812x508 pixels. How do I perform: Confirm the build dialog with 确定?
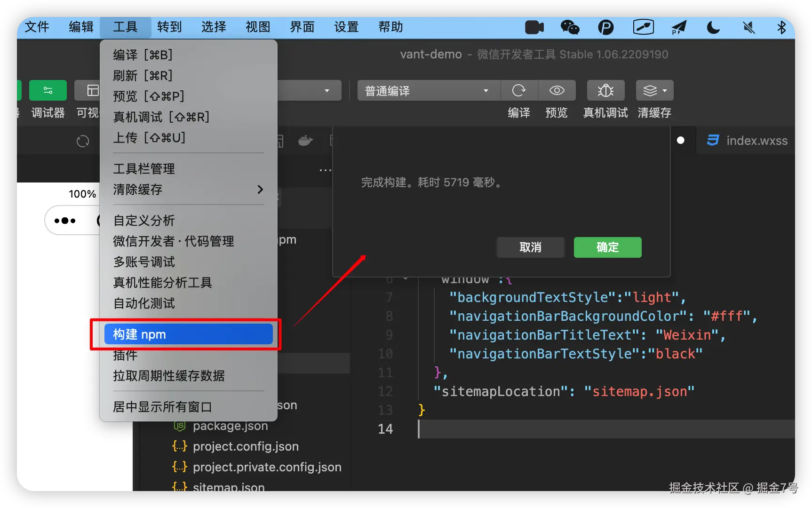607,247
